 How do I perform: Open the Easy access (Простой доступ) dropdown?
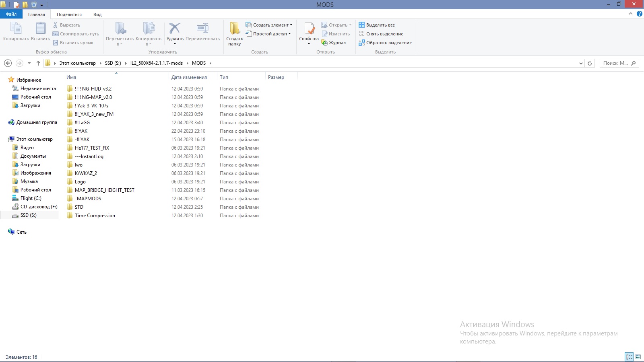point(268,34)
